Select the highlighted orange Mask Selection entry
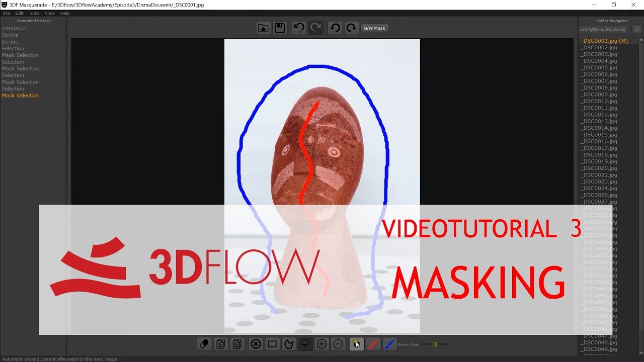644x362 pixels. (x=20, y=96)
